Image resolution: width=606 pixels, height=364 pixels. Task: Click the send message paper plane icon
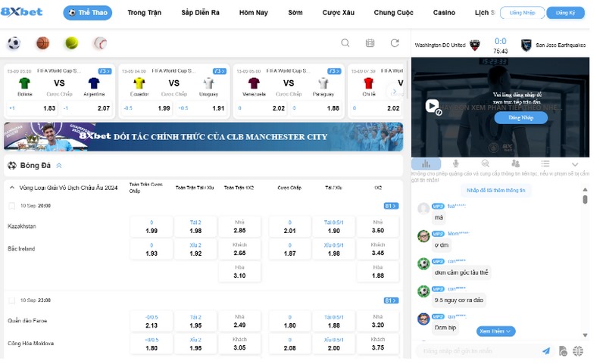click(546, 351)
